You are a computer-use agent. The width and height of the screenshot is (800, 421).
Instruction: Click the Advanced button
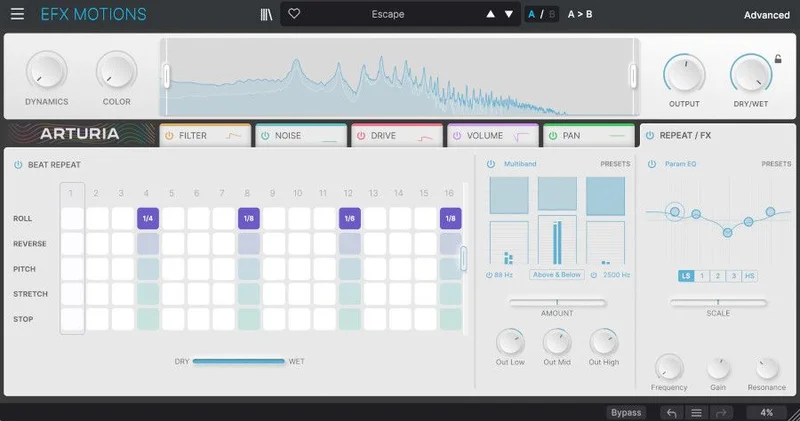click(766, 15)
